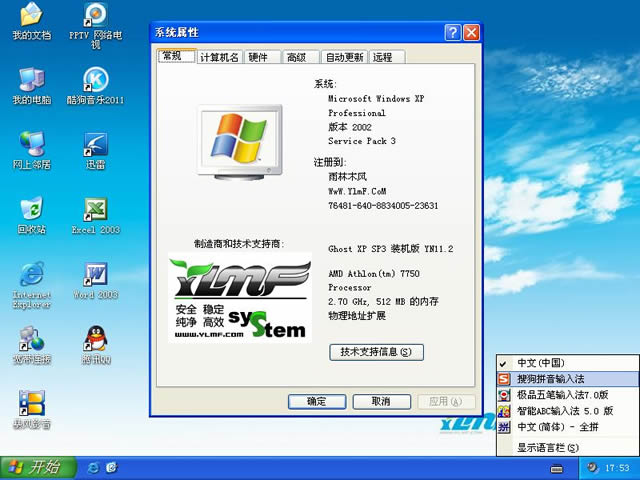Launch Internet Explorer from the desktop
640x480 pixels.
31,284
